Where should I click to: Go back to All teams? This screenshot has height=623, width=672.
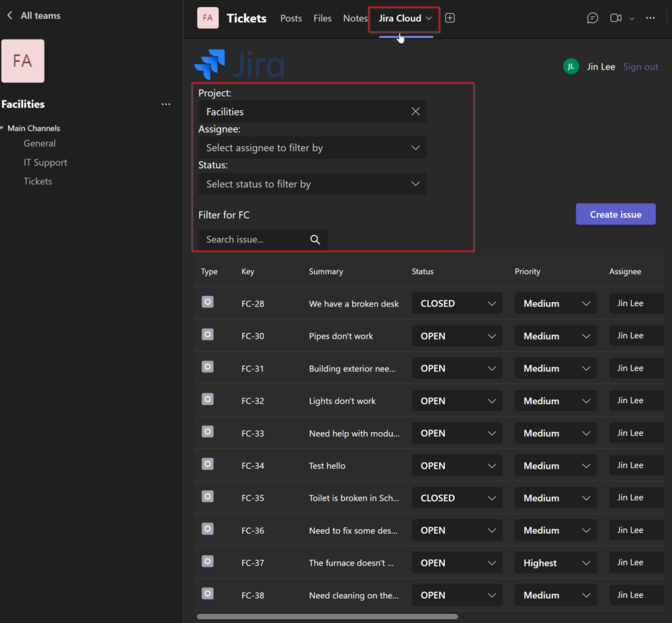34,16
